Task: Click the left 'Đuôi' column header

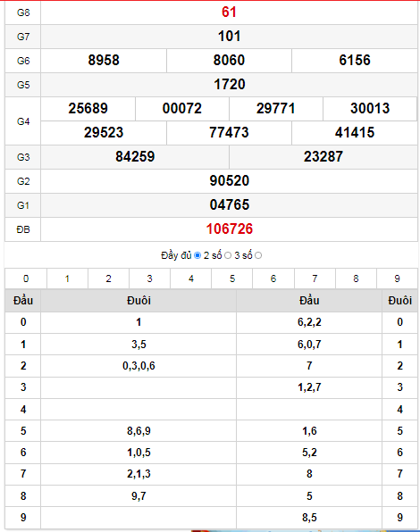Action: tap(139, 301)
